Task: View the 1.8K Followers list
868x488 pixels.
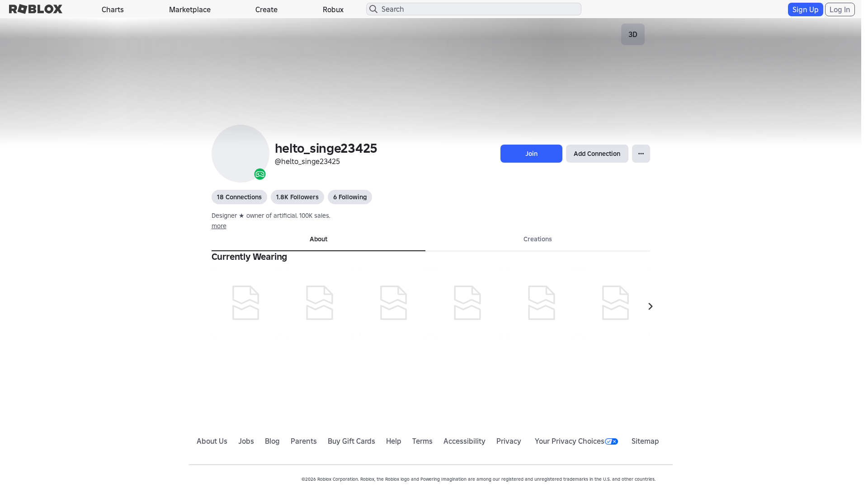Action: click(x=297, y=197)
